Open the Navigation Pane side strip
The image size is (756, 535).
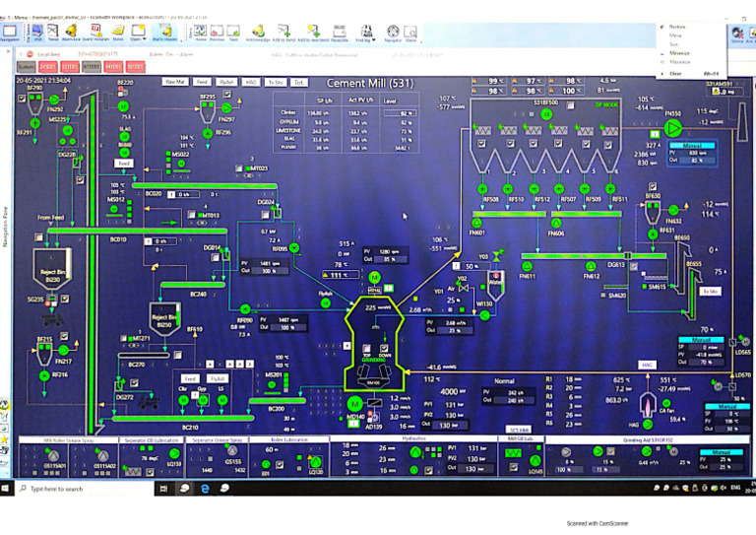click(x=6, y=227)
